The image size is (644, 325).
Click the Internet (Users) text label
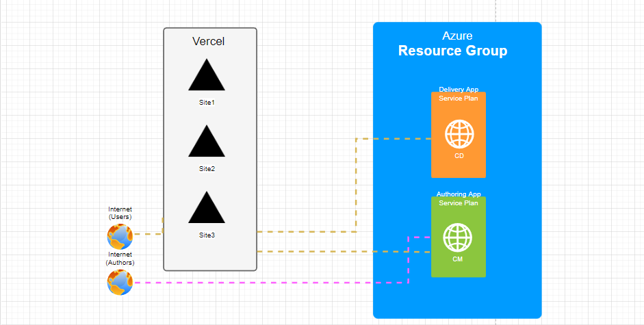(120, 213)
